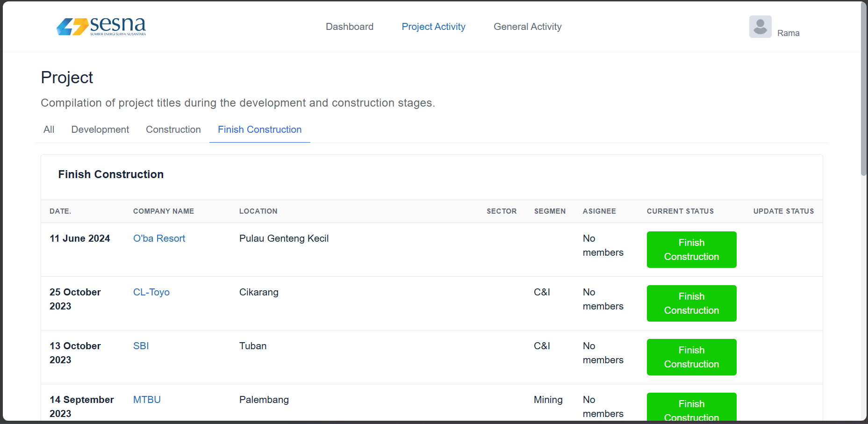868x424 pixels.
Task: Select the Finish Construction tab
Action: point(259,129)
